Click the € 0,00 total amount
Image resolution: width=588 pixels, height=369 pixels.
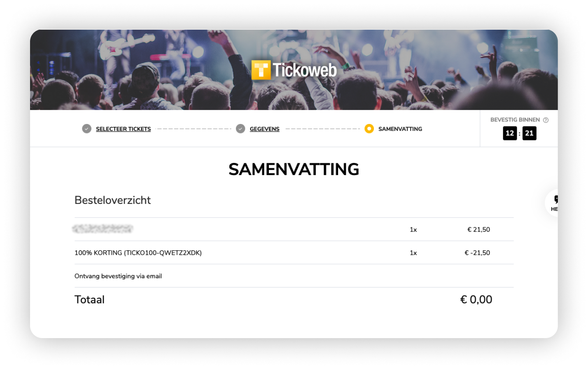476,299
